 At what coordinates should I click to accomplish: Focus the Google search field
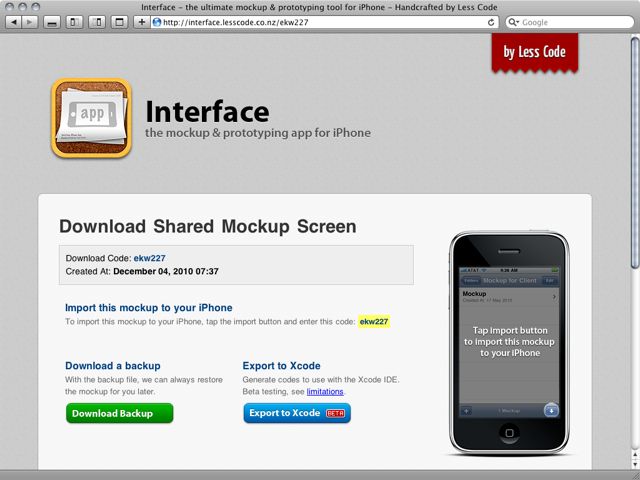pos(569,22)
